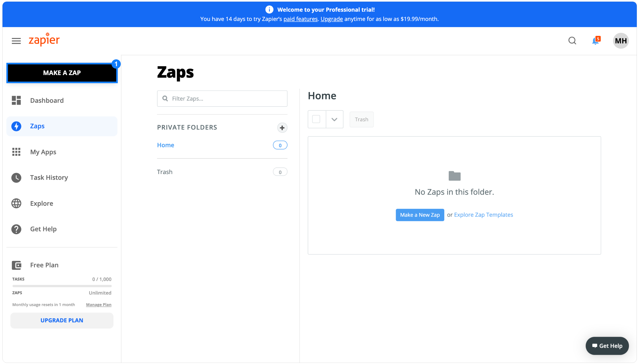Click the Dashboard grid icon
Image resolution: width=639 pixels, height=364 pixels.
pyautogui.click(x=16, y=100)
